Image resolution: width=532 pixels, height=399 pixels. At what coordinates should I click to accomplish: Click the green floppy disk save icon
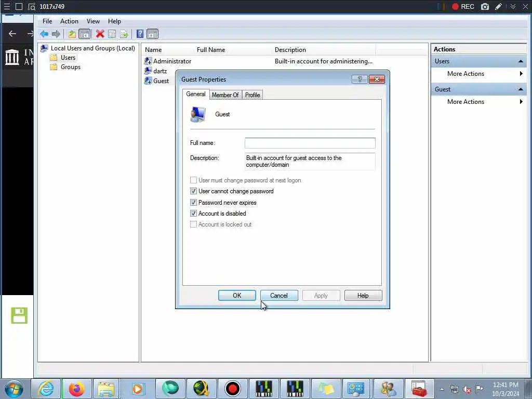19,315
